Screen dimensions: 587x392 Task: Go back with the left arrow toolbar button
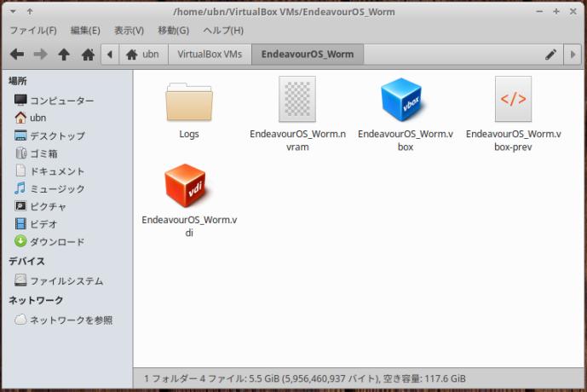17,55
